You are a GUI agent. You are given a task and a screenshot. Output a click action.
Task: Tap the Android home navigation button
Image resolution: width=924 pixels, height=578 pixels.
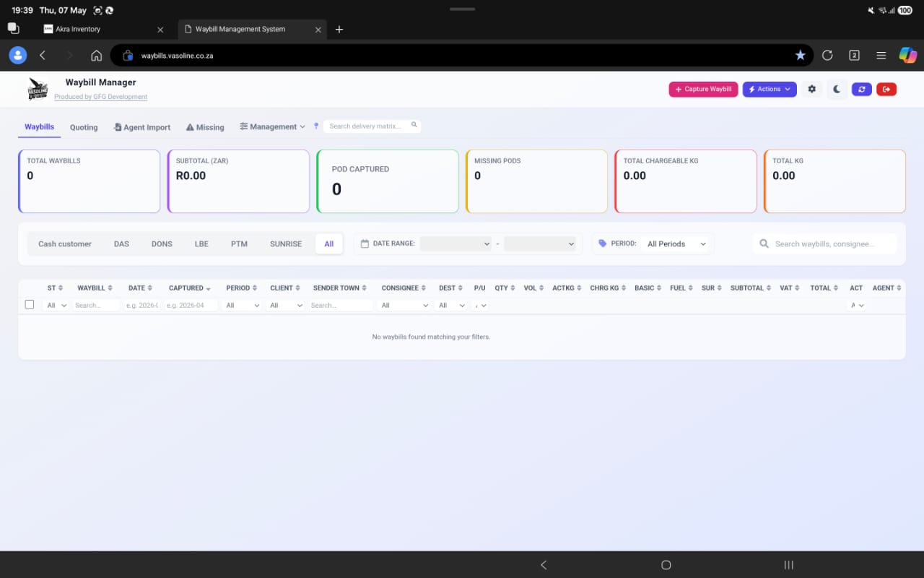pos(666,565)
